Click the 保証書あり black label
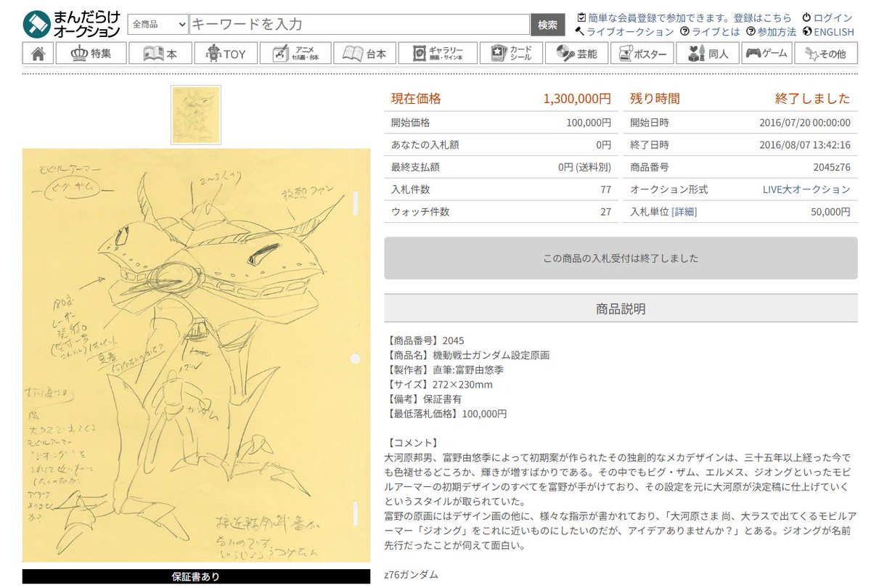 196,577
